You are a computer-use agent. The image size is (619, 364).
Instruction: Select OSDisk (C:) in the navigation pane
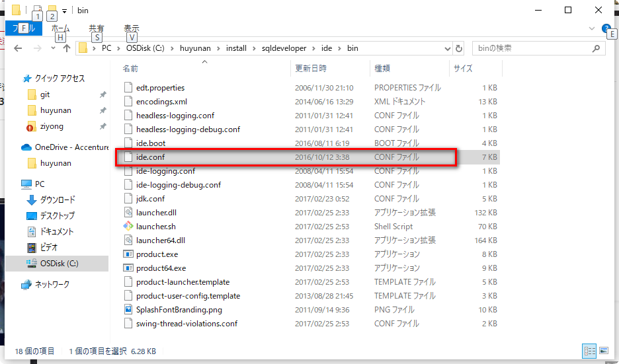click(x=60, y=264)
